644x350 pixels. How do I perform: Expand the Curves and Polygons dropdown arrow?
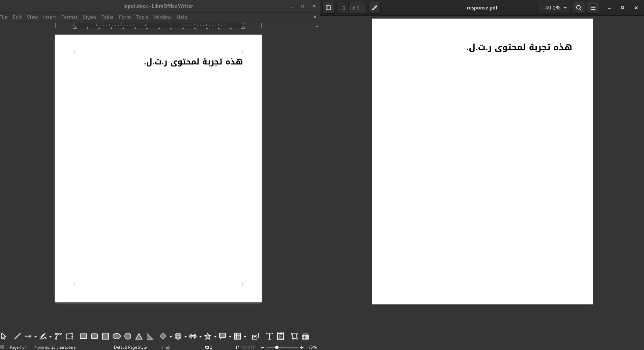pyautogui.click(x=50, y=336)
